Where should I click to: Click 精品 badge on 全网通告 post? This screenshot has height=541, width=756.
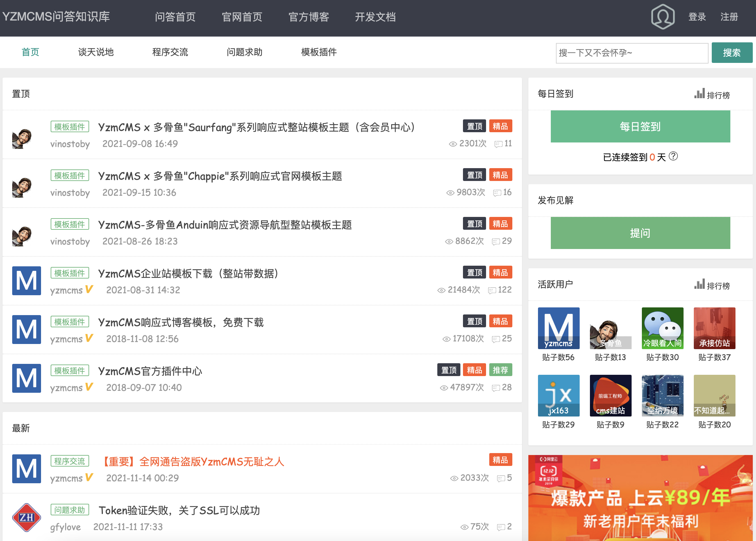point(500,460)
